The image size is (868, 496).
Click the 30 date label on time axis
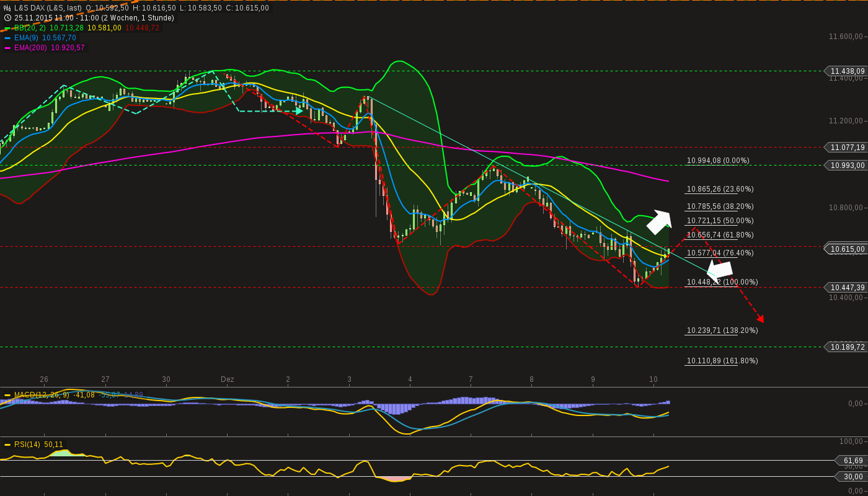(x=166, y=379)
